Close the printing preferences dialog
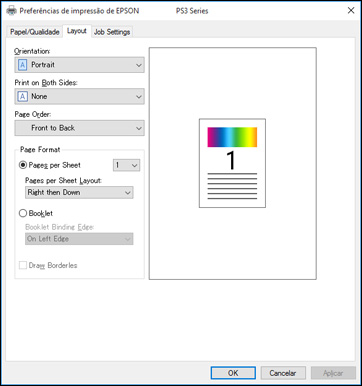Screen dimensions: 362x386 pyautogui.click(x=351, y=11)
